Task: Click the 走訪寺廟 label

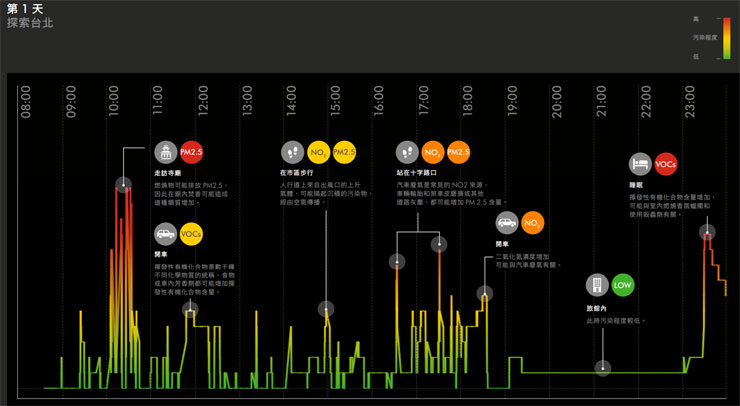Action: click(167, 173)
